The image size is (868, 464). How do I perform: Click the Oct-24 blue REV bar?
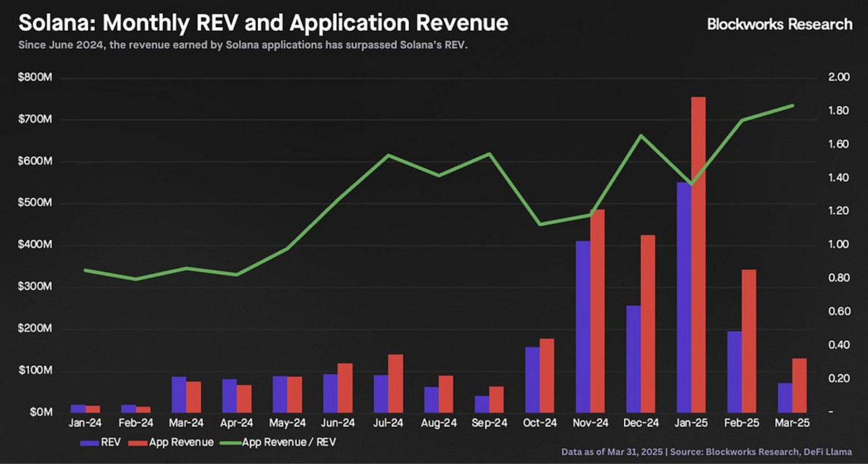[532, 379]
